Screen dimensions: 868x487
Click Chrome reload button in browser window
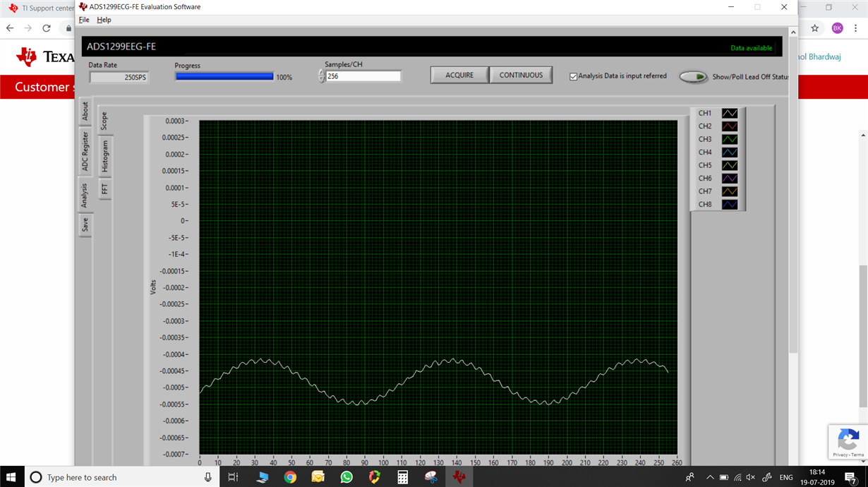47,28
